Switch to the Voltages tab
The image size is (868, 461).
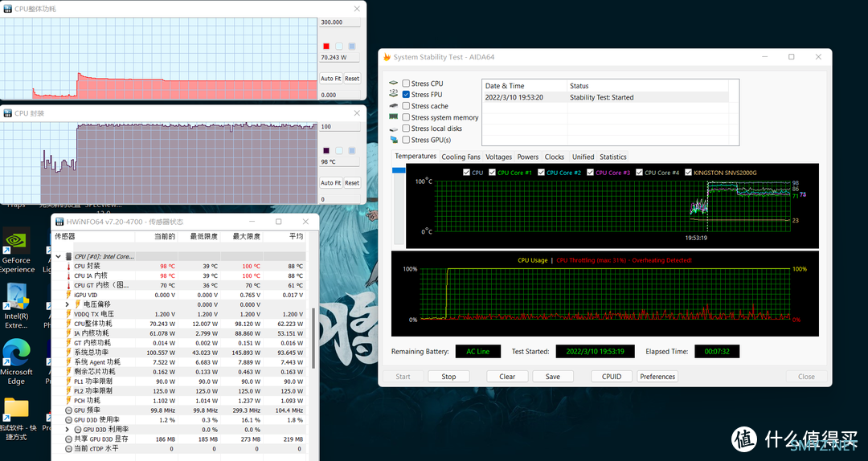tap(498, 157)
